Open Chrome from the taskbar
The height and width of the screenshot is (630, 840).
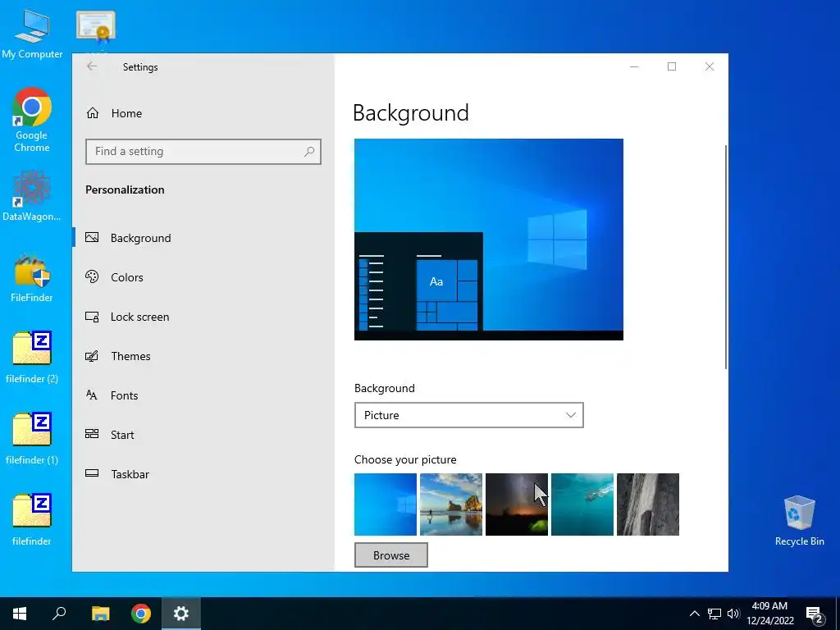click(x=141, y=614)
